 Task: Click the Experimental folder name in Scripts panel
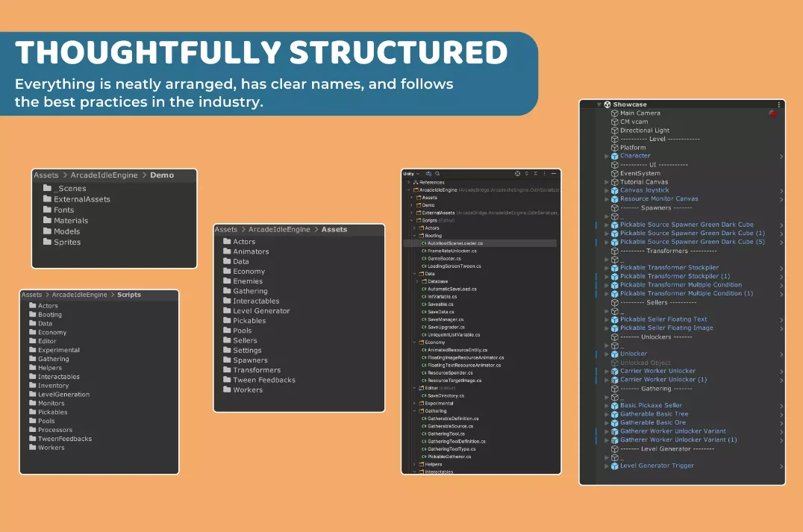[x=59, y=350]
